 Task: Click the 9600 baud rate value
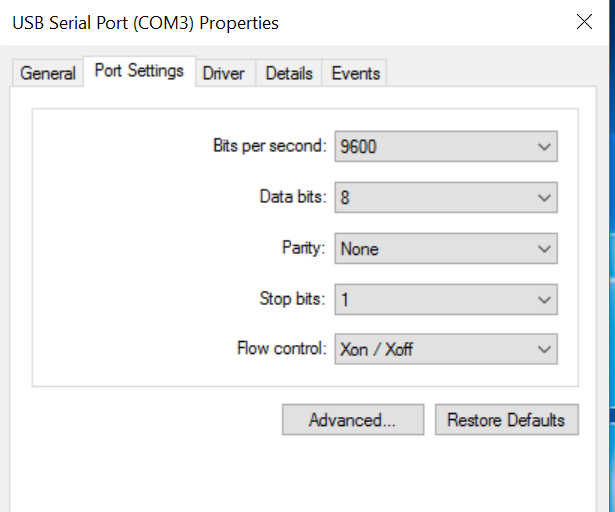click(359, 146)
